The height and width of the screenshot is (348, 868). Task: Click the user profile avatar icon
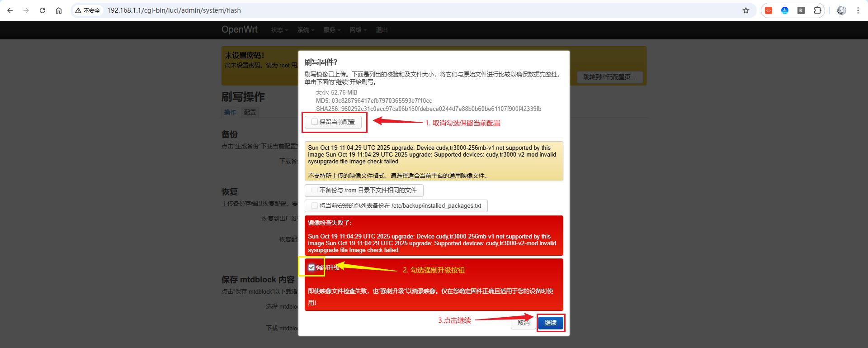tap(841, 10)
